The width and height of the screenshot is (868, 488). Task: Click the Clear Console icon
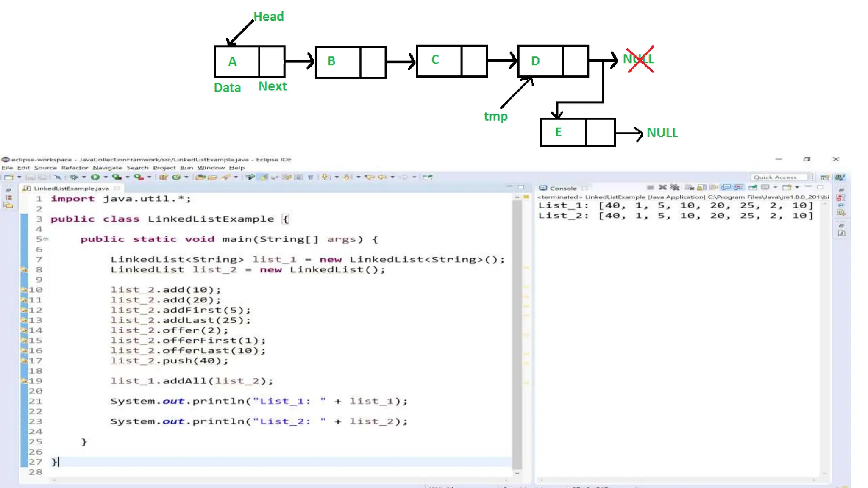[689, 187]
